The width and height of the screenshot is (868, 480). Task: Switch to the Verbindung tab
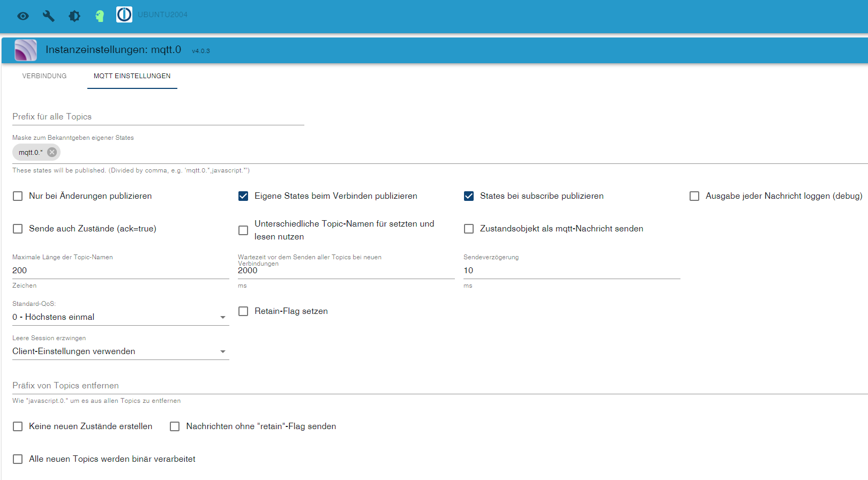44,76
